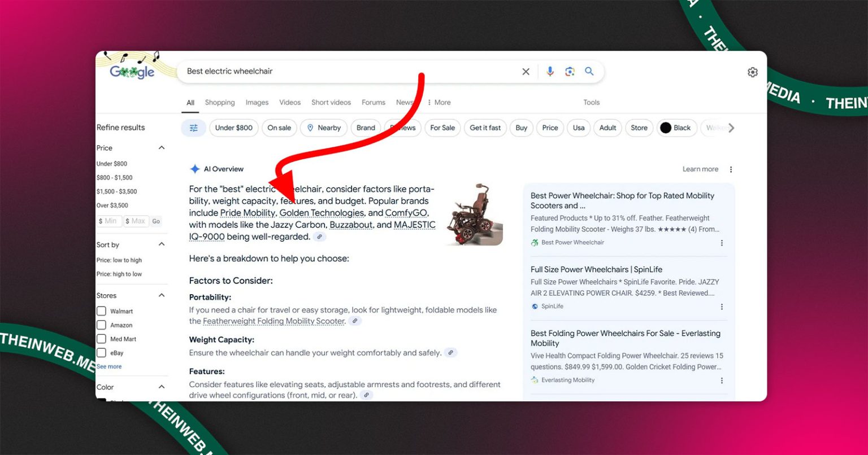The image size is (868, 455).
Task: Click the On sale filter chip
Action: (x=279, y=128)
